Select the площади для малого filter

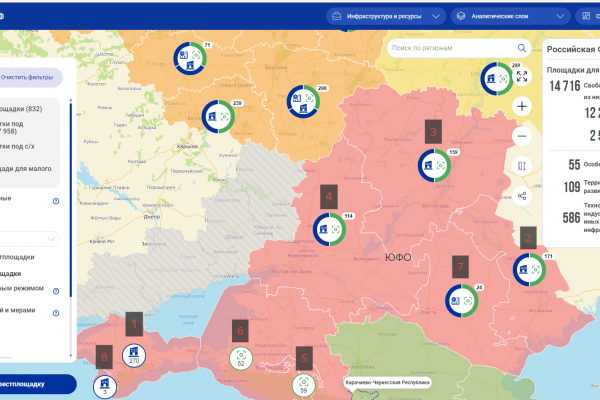click(26, 169)
